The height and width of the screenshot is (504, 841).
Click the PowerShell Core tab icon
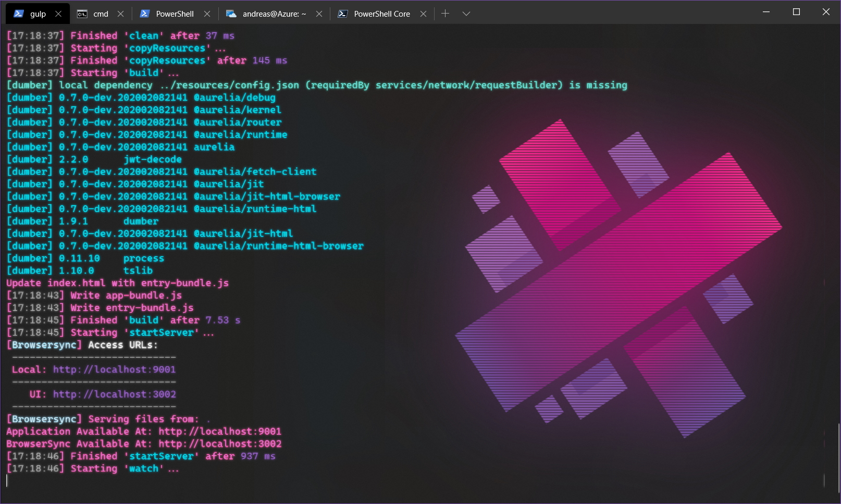point(343,14)
